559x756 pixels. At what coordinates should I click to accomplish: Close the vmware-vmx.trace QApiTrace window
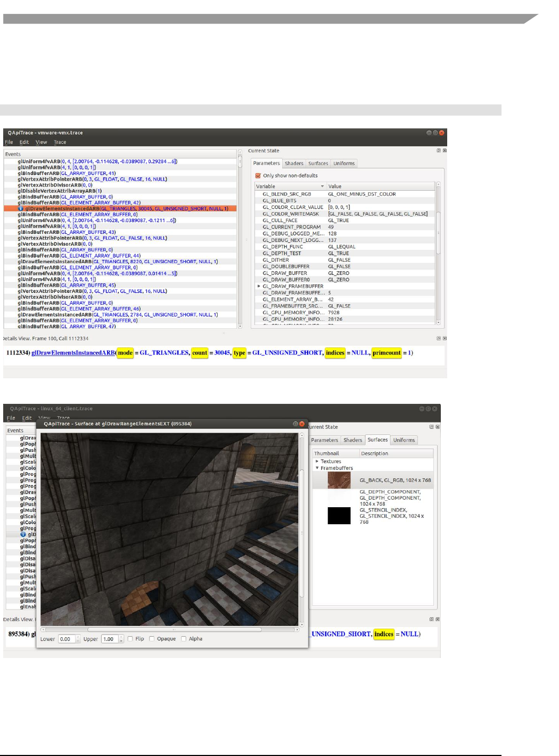441,133
